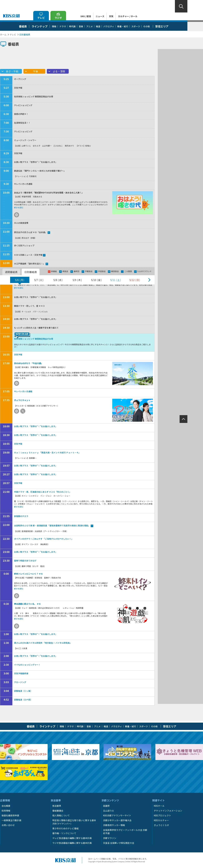Image resolution: width=203 pixels, height=868 pixels.
Task: Open the あげるくん campaign banner
Action: [x=24, y=772]
